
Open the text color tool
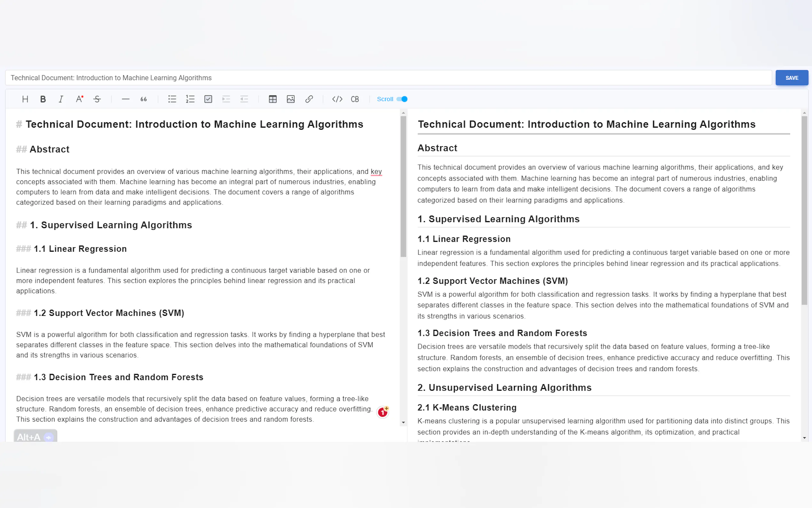(x=79, y=99)
